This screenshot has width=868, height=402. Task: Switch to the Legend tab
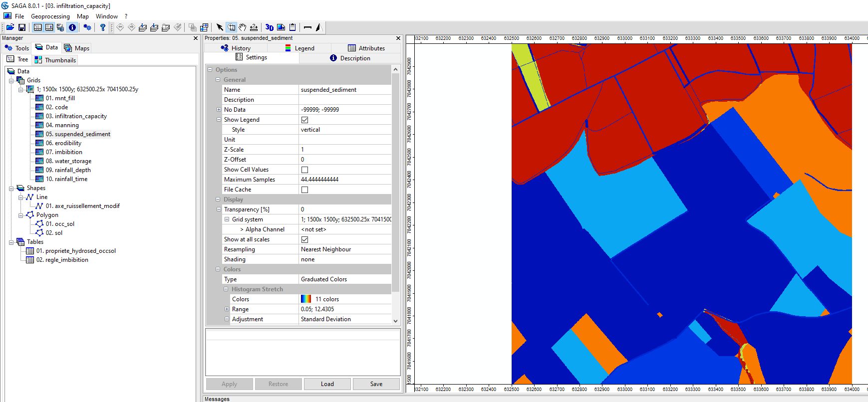[x=299, y=48]
